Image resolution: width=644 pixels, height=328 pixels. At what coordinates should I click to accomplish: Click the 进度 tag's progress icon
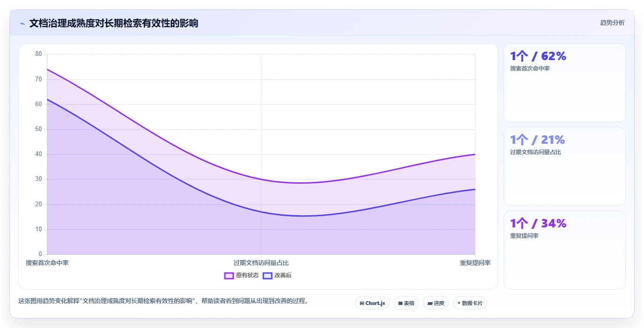pos(430,304)
